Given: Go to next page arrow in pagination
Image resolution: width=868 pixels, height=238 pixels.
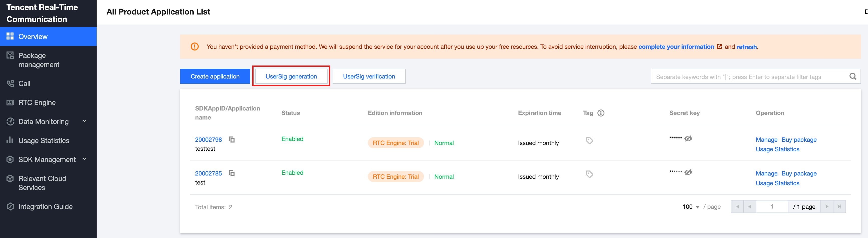Looking at the screenshot, I should pos(827,207).
